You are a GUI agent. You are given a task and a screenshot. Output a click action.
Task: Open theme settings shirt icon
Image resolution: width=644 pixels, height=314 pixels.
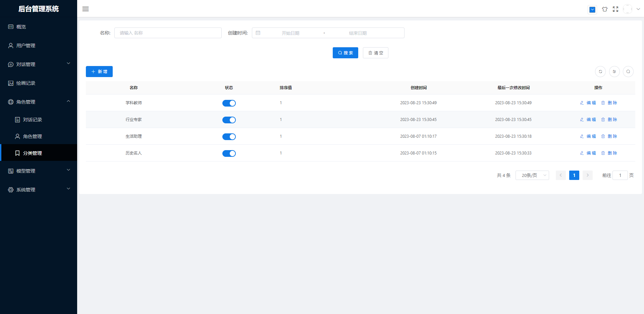tap(604, 9)
